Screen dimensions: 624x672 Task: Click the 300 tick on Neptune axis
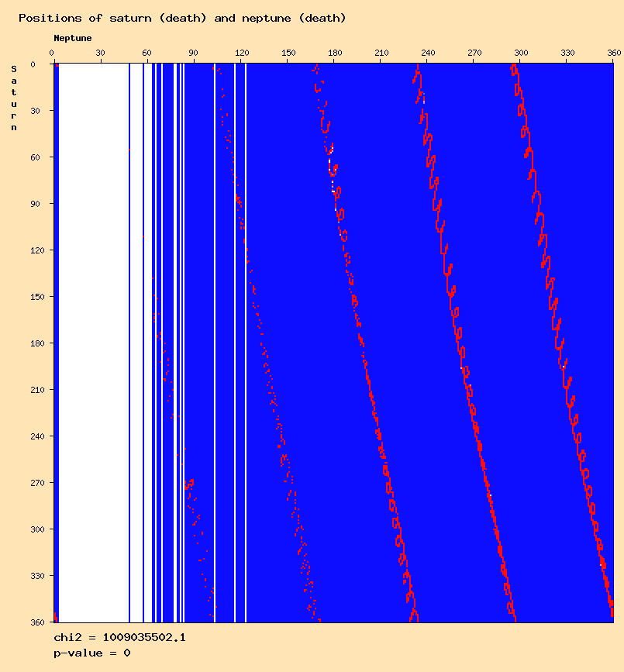(x=521, y=53)
